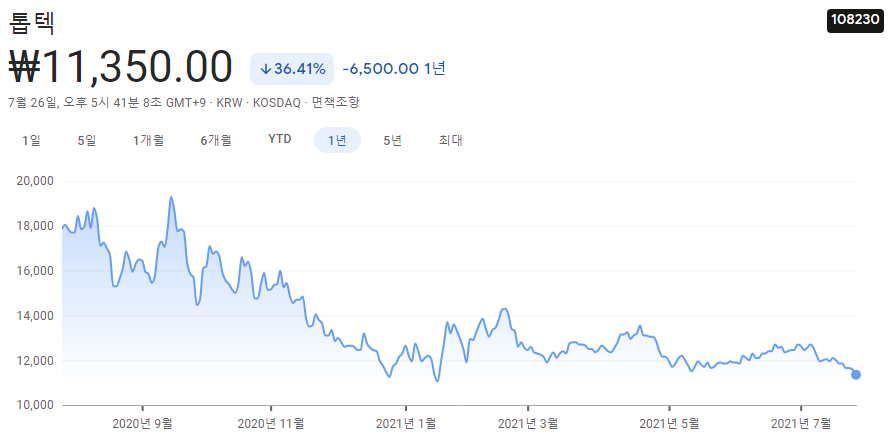Viewport: 893px width, 444px height.
Task: Show the 최대 range tab
Action: 450,140
